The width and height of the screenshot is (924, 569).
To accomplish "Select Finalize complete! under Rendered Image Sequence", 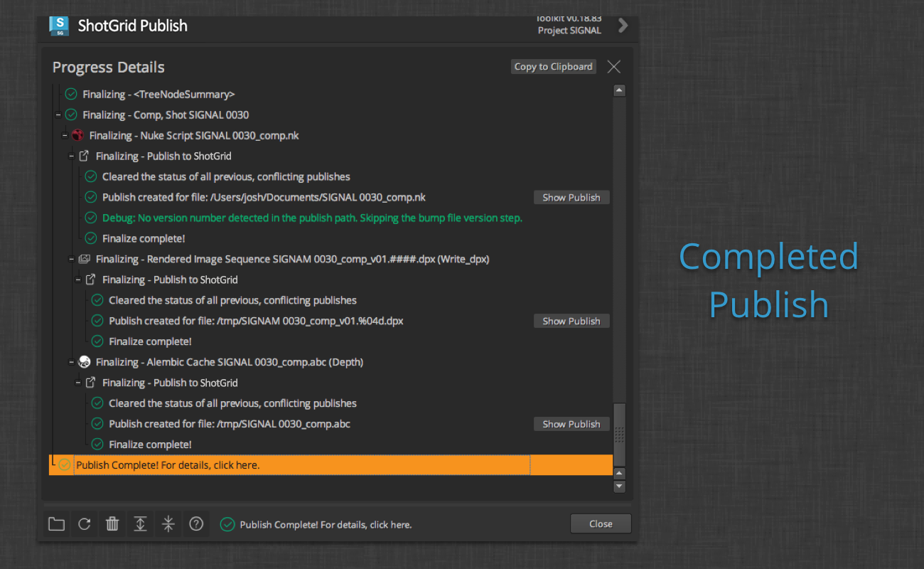I will coord(150,341).
